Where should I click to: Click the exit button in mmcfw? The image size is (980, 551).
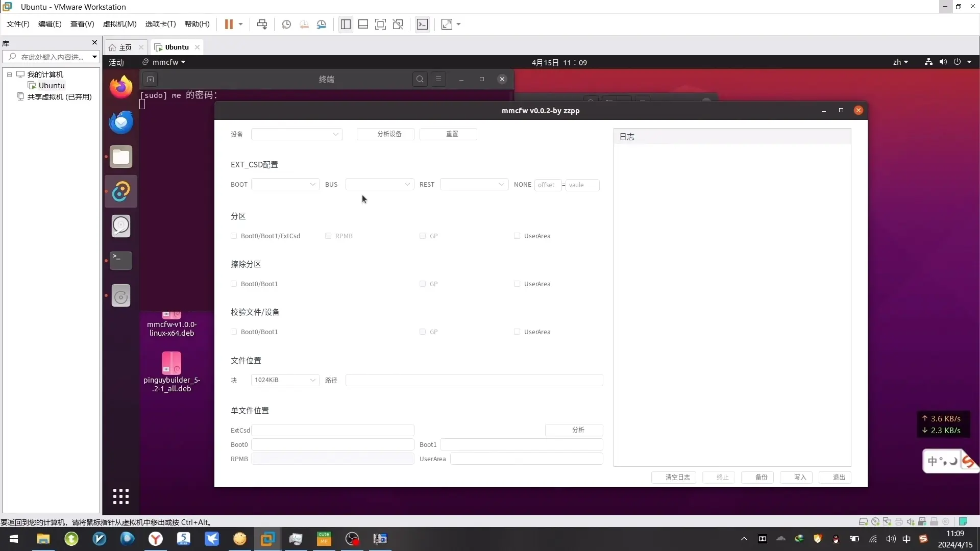click(835, 478)
